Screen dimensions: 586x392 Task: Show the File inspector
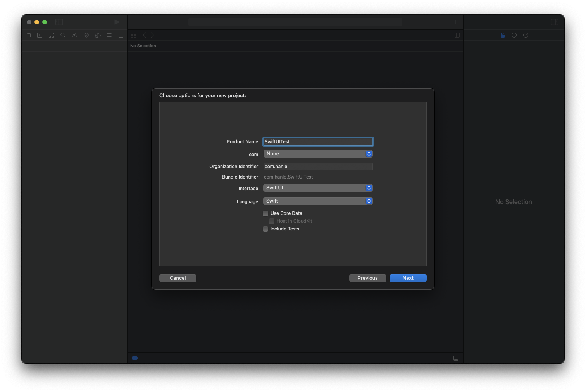[502, 35]
